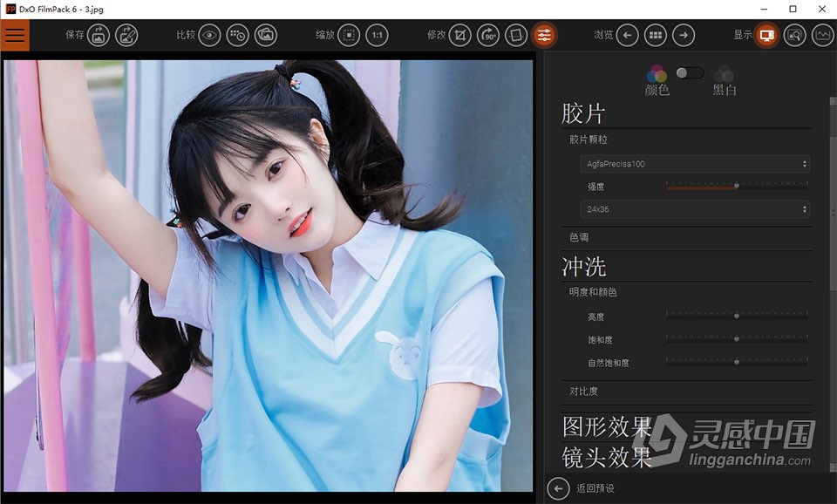837x504 pixels.
Task: Click the save icon next to 保存
Action: [x=99, y=35]
